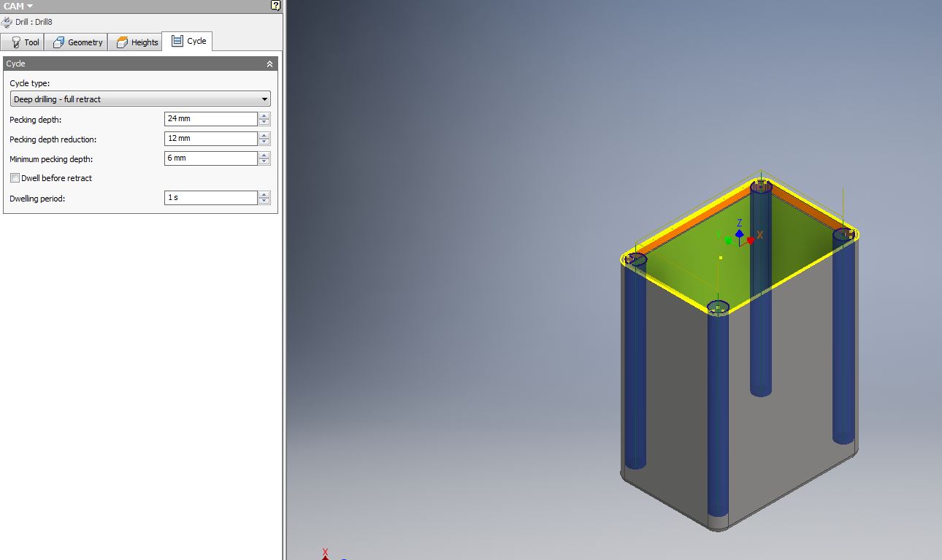
Task: Switch to the Heights tab
Action: (137, 42)
